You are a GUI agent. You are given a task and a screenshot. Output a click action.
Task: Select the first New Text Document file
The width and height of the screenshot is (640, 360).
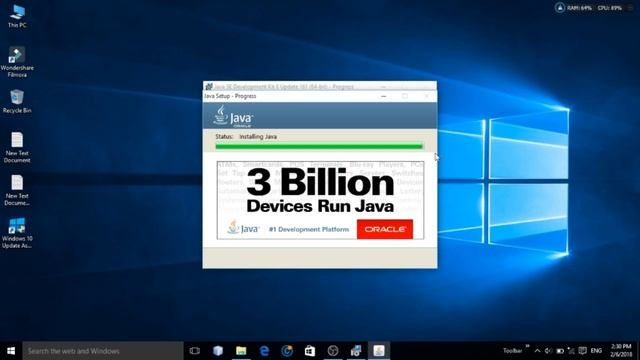[x=17, y=148]
